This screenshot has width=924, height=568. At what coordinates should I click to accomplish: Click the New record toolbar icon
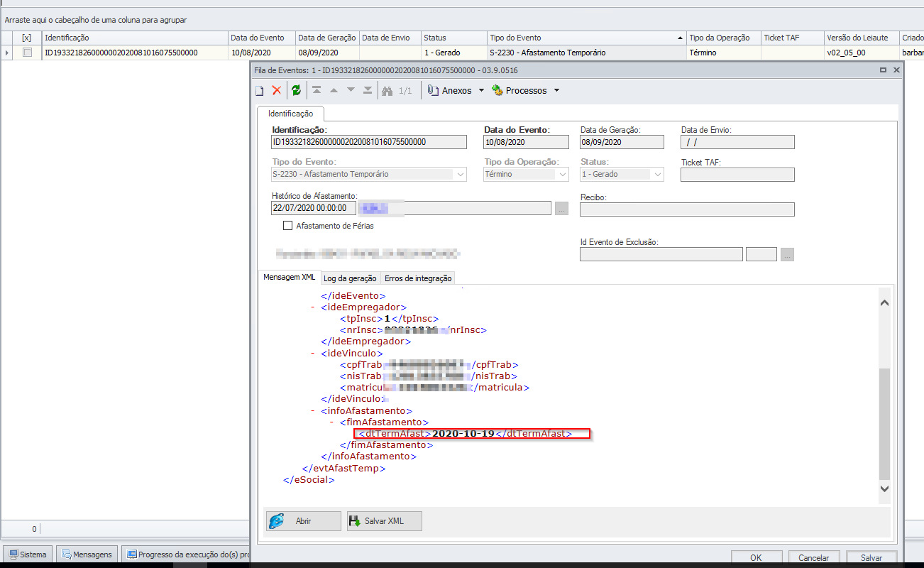(260, 90)
